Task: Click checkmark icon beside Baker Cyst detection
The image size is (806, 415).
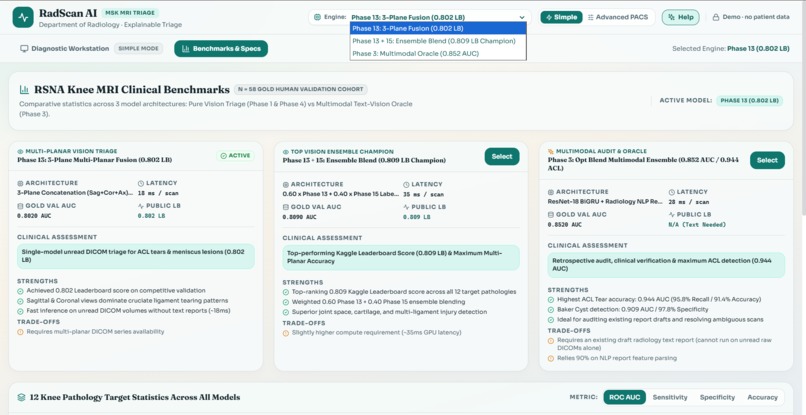Action: tap(551, 310)
